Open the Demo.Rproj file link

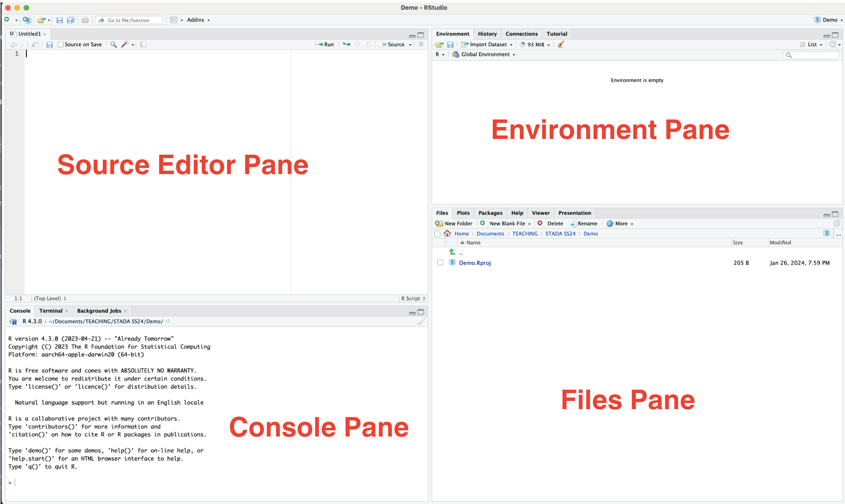pos(475,263)
